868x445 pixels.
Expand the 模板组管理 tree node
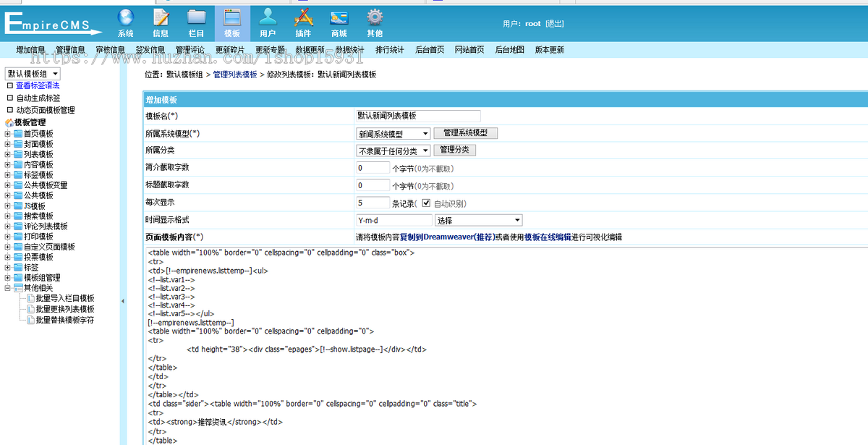click(8, 278)
